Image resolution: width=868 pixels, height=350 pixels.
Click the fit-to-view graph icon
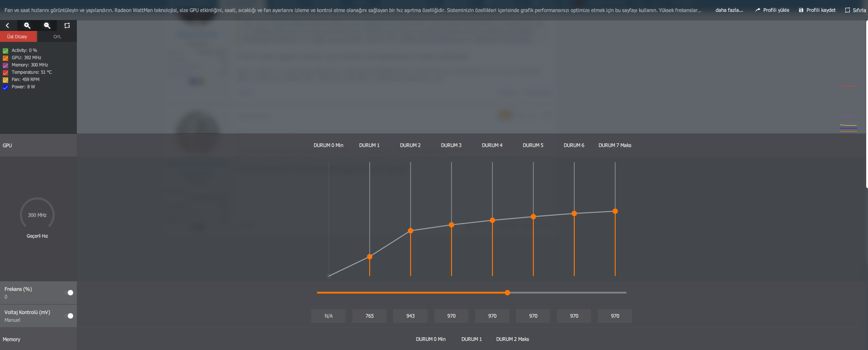pyautogui.click(x=67, y=25)
